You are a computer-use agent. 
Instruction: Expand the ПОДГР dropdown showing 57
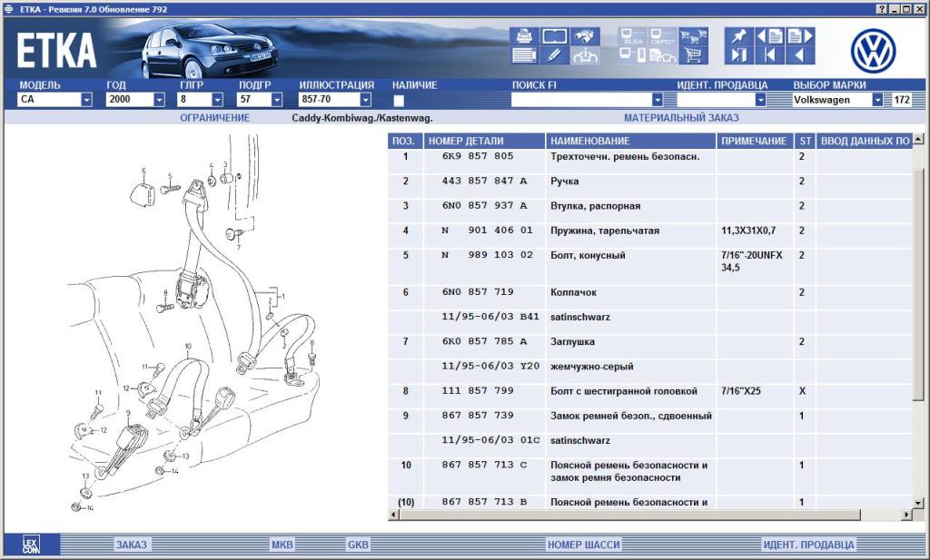(x=276, y=100)
